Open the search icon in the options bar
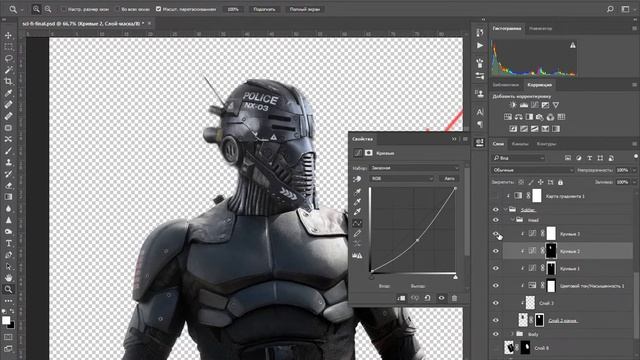Screen dimensions: 640x360 click(610, 9)
